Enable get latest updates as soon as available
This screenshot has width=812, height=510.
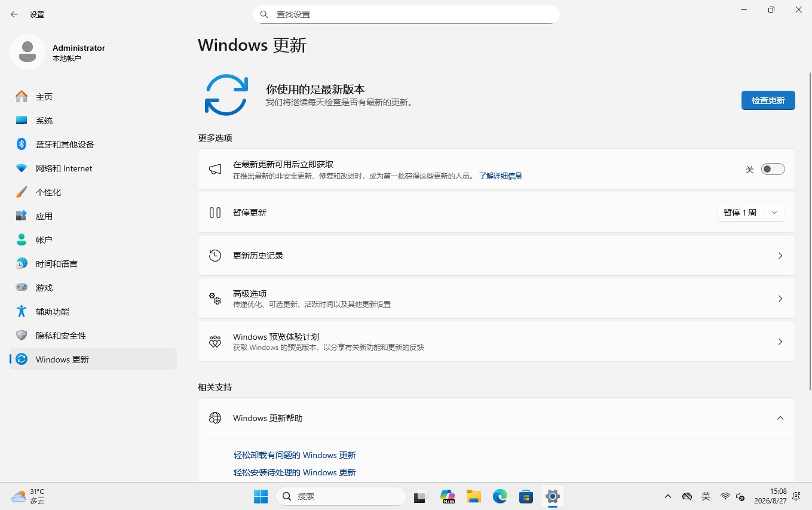pyautogui.click(x=773, y=169)
